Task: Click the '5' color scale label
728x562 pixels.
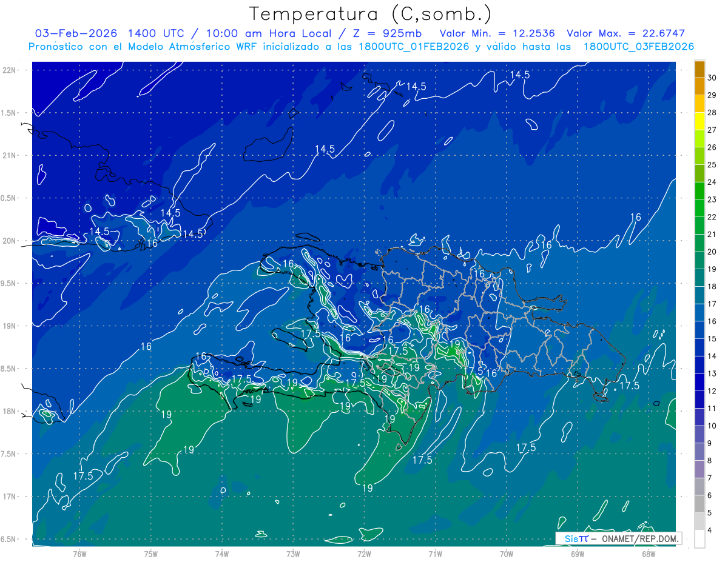Action: coord(710,512)
